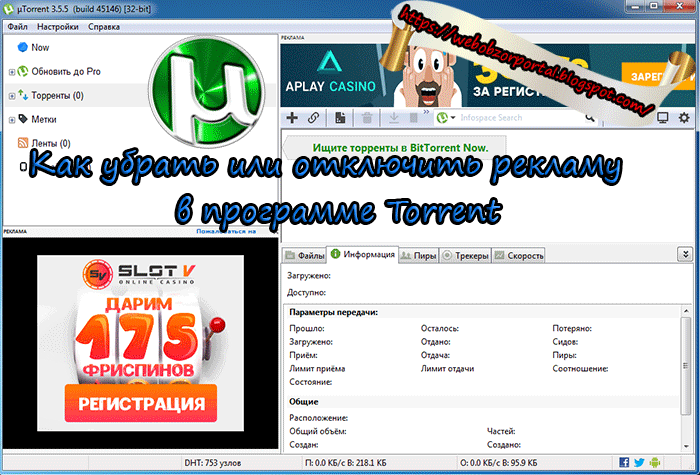This screenshot has width=700, height=475.
Task: Click the РЕГИСТРАЦИЯ button in Slot V ad
Action: 141,404
